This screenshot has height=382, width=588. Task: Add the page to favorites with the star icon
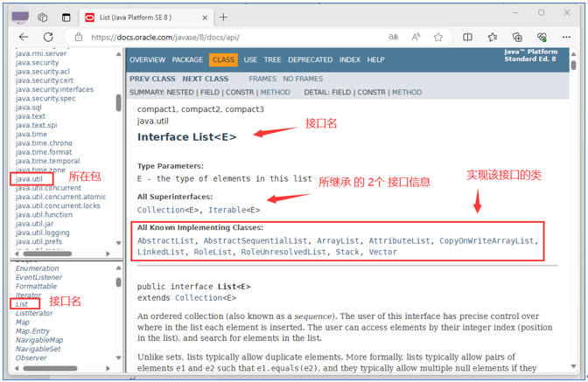(x=438, y=37)
